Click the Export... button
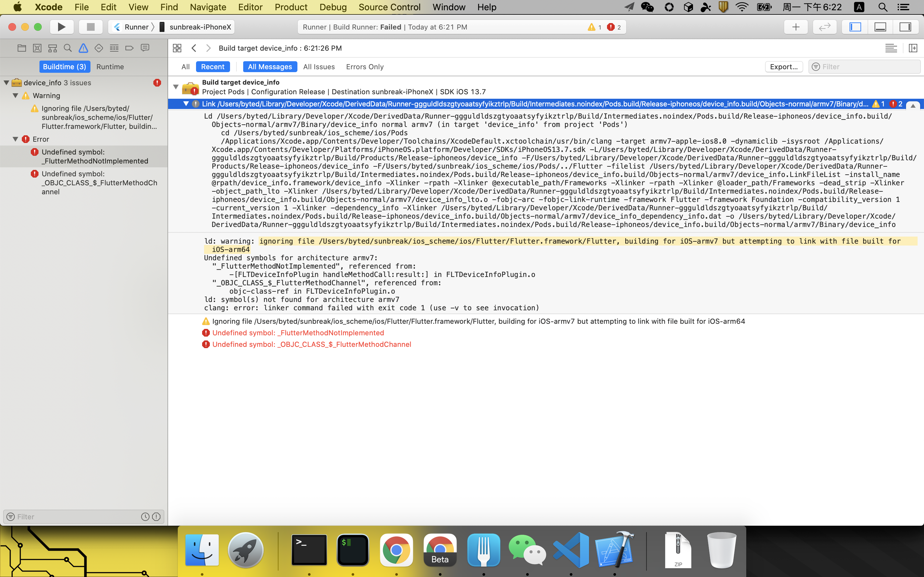Image resolution: width=924 pixels, height=577 pixels. click(x=783, y=67)
